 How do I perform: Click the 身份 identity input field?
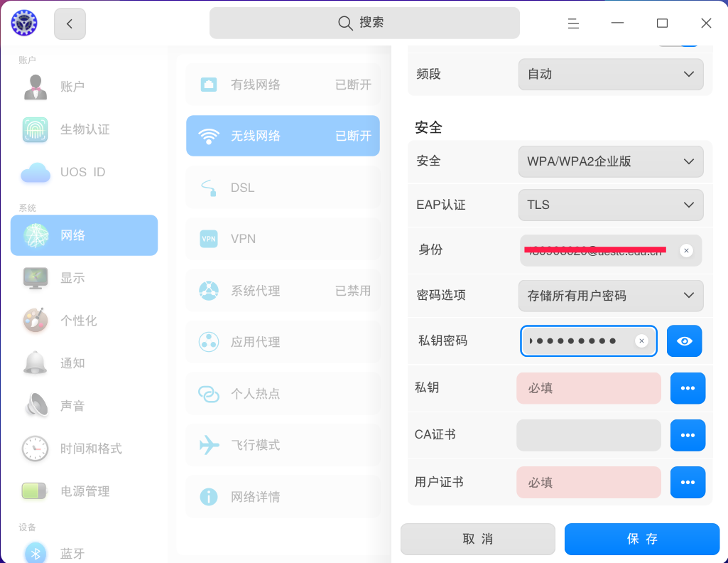(x=611, y=250)
